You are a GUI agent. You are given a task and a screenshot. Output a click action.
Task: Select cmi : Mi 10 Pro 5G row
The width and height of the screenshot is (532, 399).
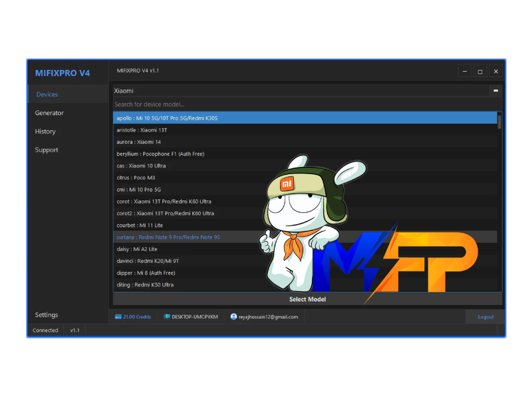[x=305, y=190]
